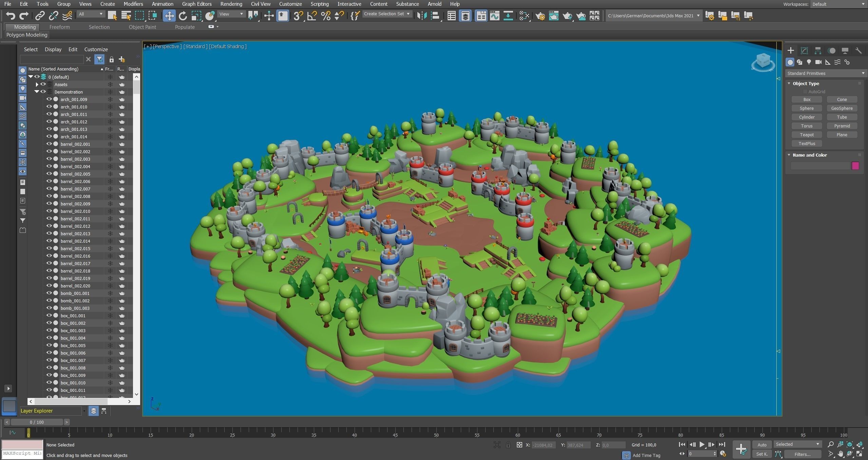
Task: Click the GeoSphere primitive button
Action: [842, 108]
